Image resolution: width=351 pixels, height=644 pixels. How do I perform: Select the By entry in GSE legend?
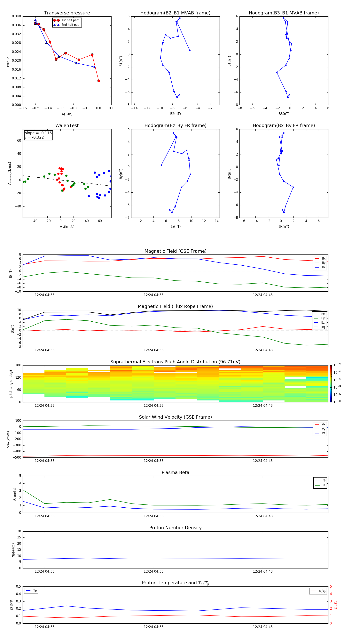coord(320,263)
